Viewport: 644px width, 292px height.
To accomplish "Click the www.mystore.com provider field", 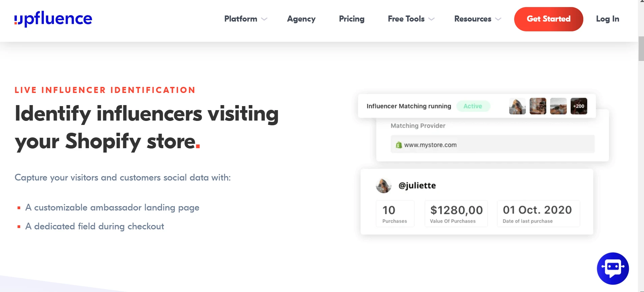I will point(492,144).
